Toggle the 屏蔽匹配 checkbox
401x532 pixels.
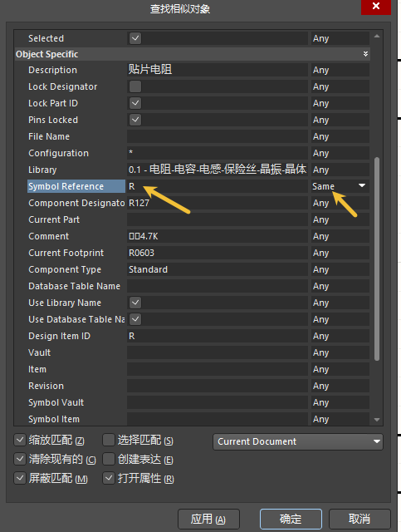[20, 479]
